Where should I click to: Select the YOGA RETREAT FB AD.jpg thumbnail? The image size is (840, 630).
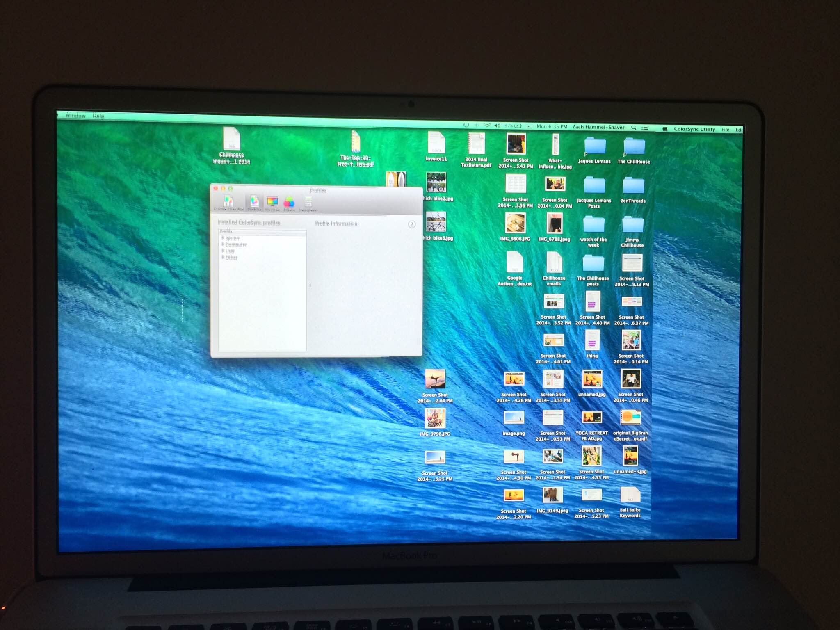(x=591, y=418)
